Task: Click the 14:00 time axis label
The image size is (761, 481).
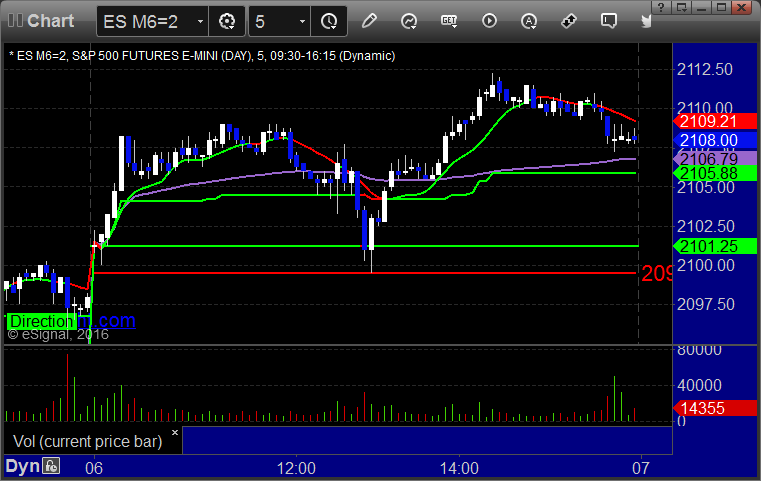Action: [x=459, y=468]
